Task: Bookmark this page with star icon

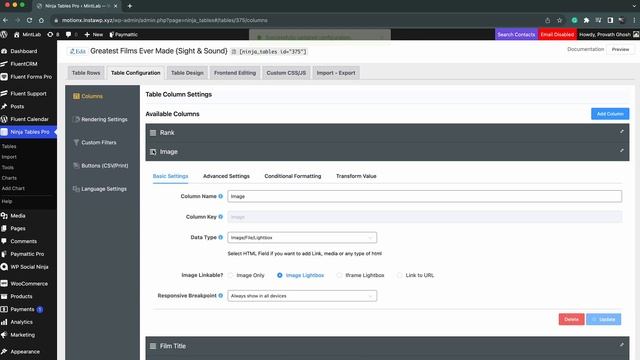Action: 559,20
